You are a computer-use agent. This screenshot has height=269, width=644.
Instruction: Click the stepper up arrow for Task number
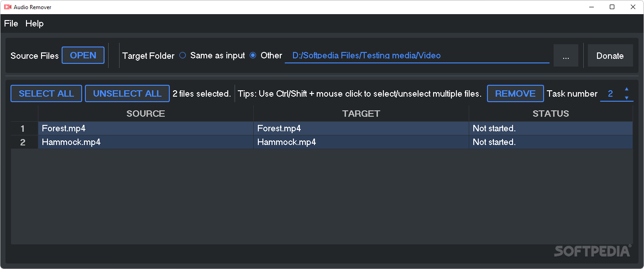pyautogui.click(x=627, y=90)
